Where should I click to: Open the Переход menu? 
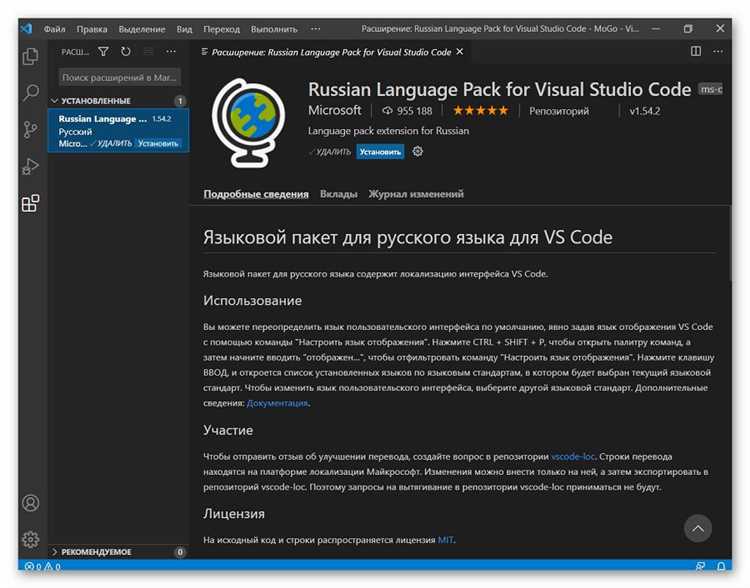coord(221,29)
